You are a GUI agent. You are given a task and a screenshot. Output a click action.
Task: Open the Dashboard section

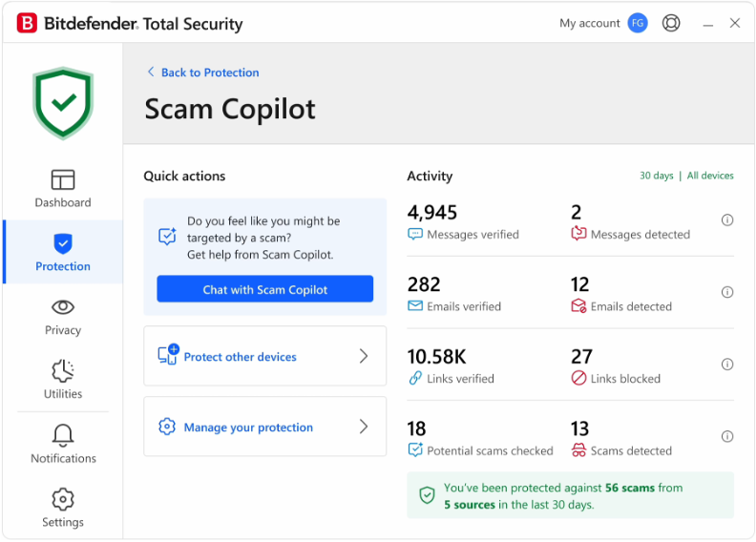63,188
